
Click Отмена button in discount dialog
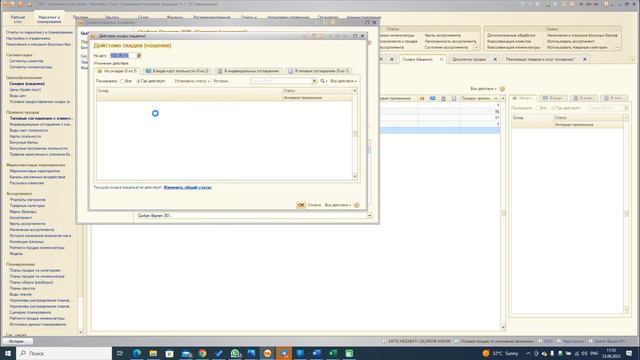(x=314, y=205)
